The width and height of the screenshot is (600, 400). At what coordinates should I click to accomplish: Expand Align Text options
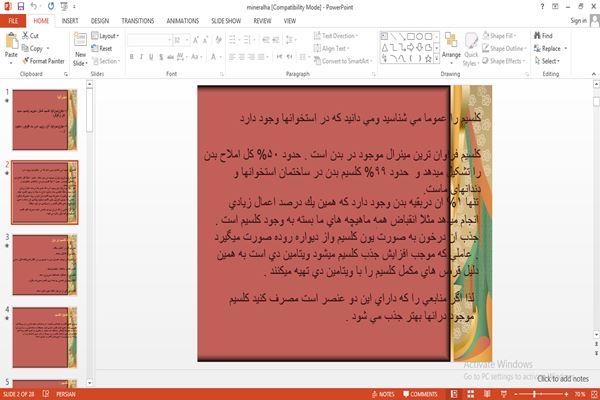pos(331,48)
